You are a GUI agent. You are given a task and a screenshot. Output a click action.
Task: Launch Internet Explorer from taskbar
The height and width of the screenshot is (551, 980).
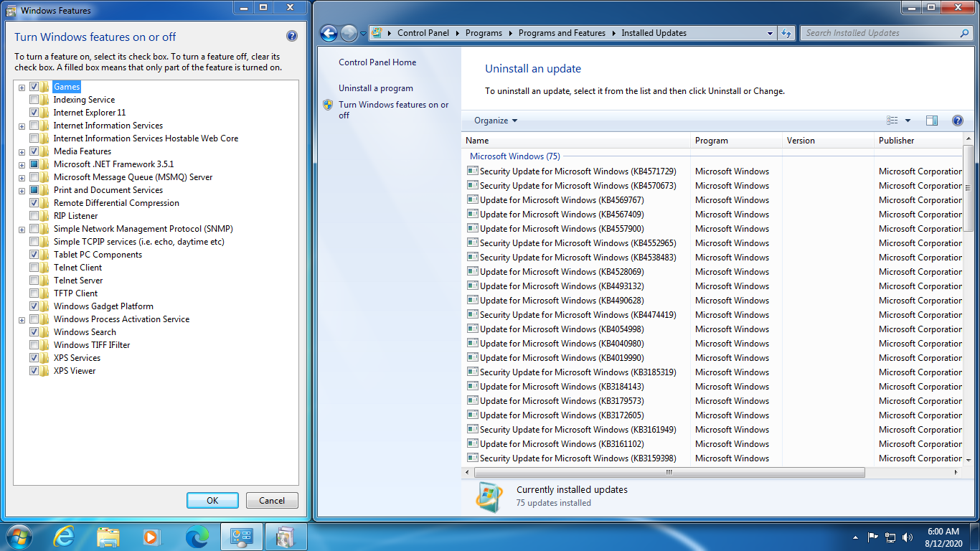click(x=64, y=536)
